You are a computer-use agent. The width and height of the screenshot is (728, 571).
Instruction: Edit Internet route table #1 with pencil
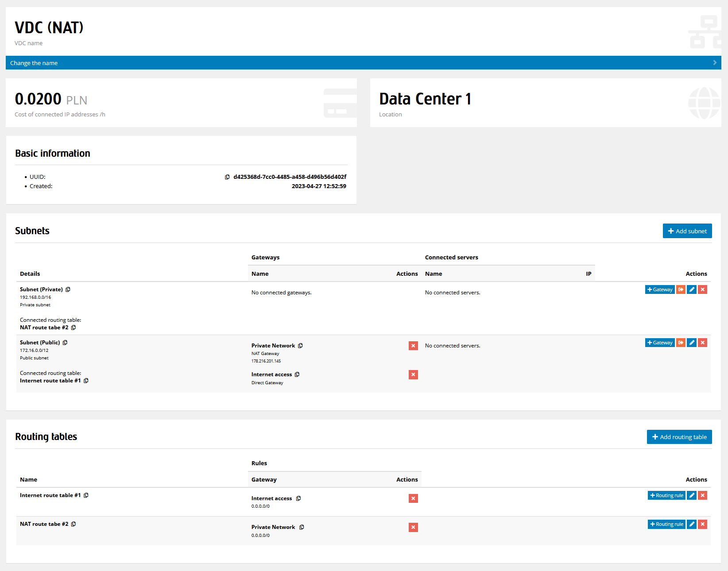(692, 495)
